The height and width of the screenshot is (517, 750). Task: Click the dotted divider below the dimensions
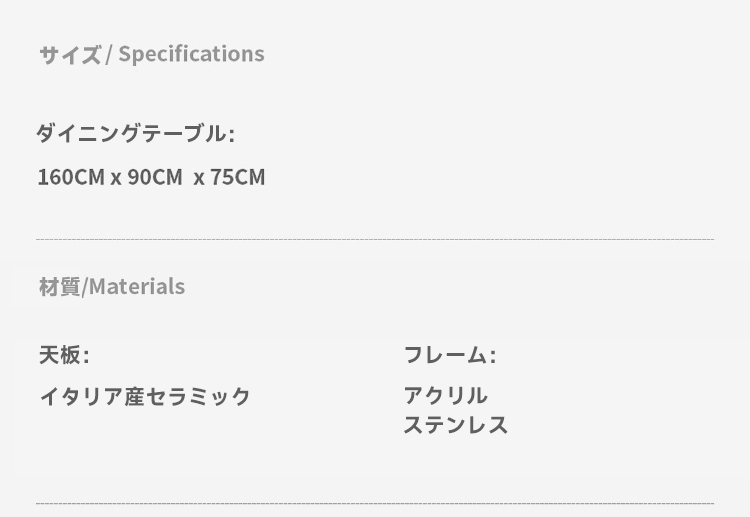(375, 239)
